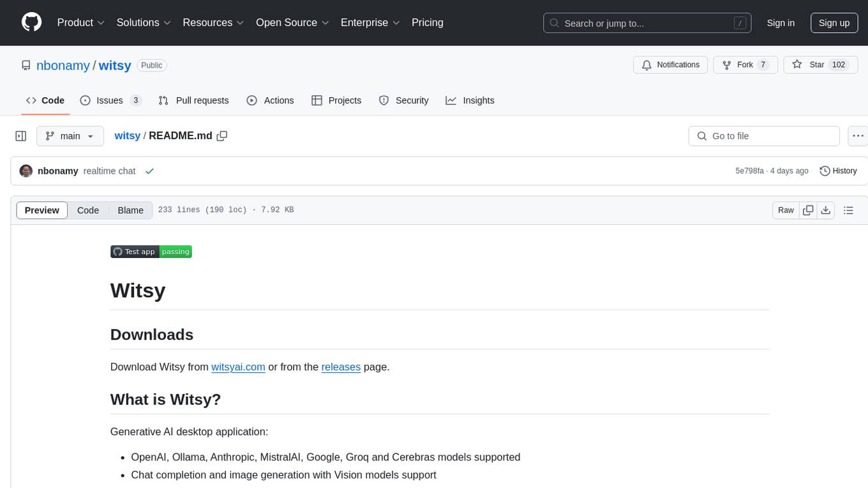This screenshot has height=488, width=868.
Task: Copy the README.md file path
Action: [222, 135]
